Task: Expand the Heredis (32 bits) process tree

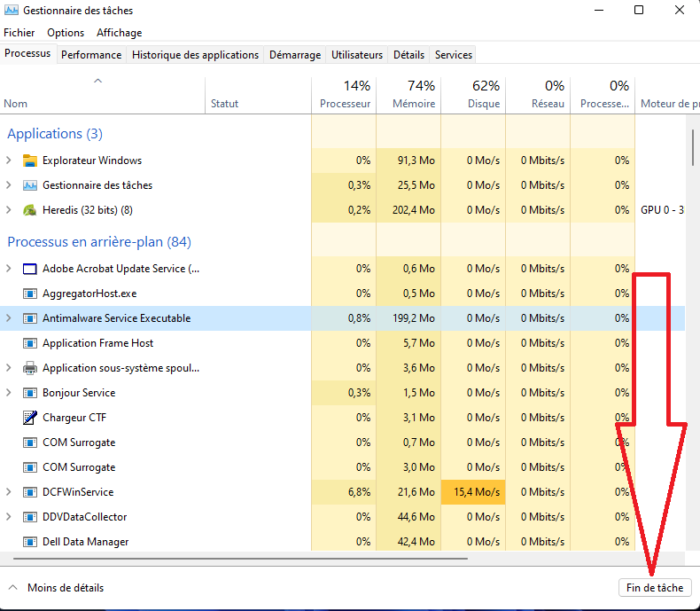Action: click(x=9, y=210)
